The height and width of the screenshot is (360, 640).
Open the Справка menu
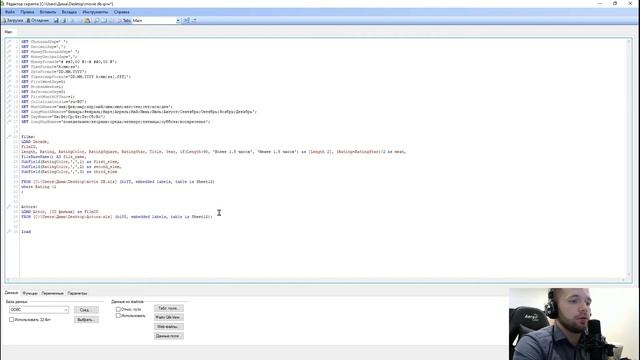point(122,12)
